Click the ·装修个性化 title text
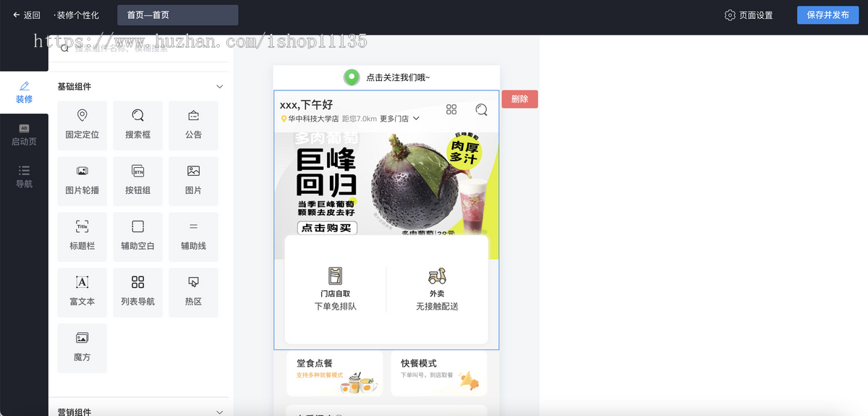The height and width of the screenshot is (416, 868). tap(77, 15)
